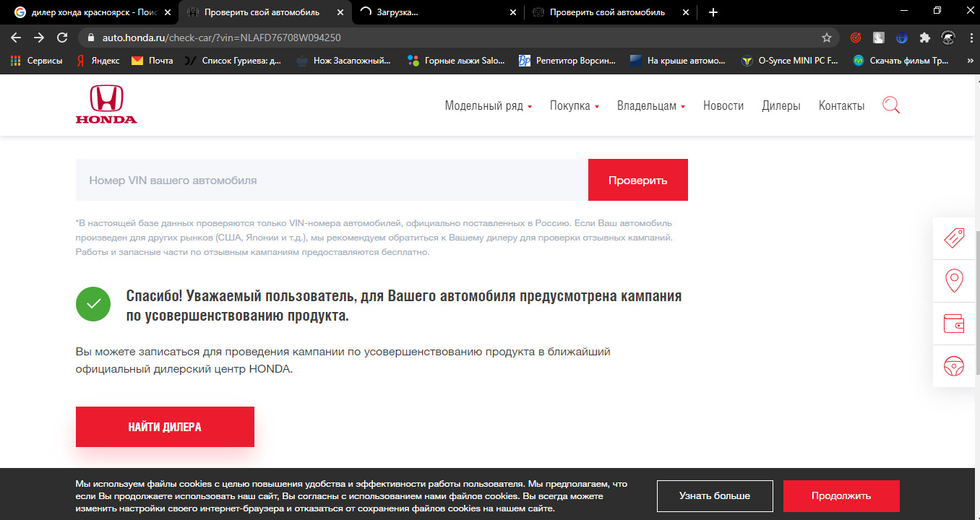Open the На крыше автомо bookmark

coord(679,61)
